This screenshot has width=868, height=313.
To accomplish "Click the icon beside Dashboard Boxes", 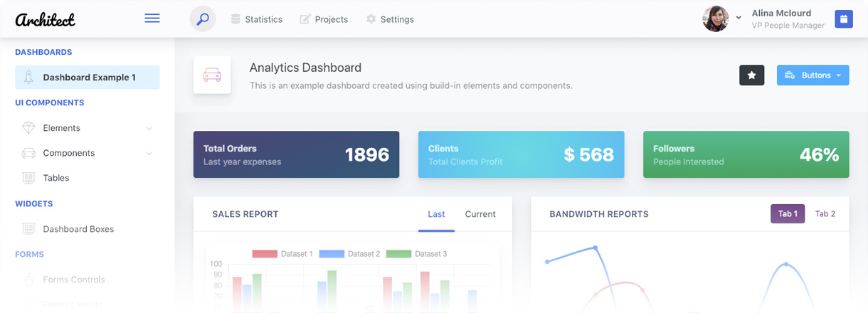I will click(28, 229).
